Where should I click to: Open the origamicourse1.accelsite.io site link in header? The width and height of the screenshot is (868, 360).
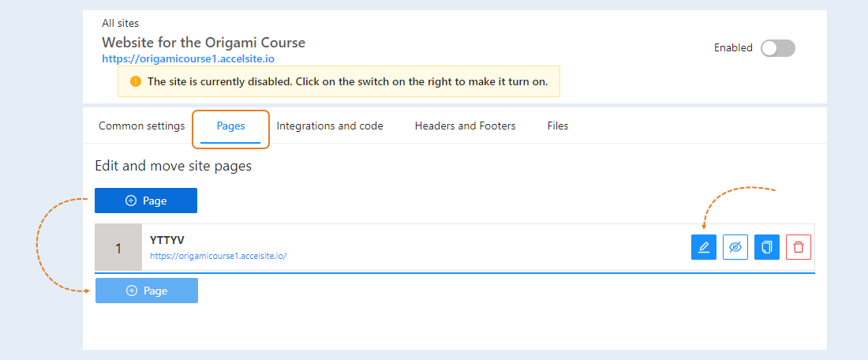click(x=189, y=58)
